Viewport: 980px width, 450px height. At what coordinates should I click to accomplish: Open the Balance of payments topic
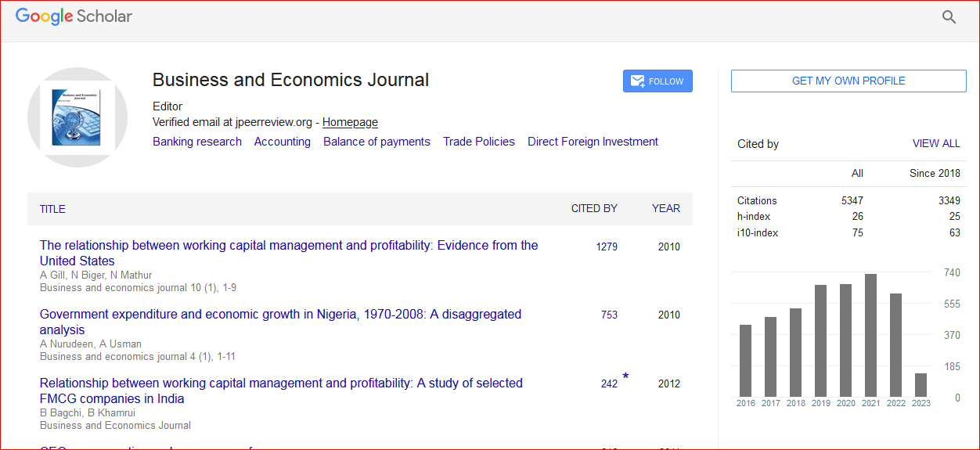pyautogui.click(x=377, y=142)
